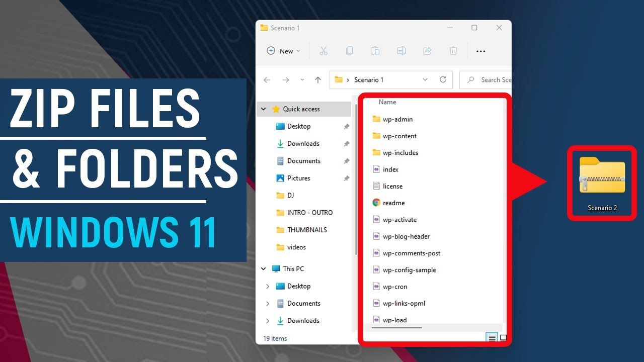Select the license text file

[x=387, y=186]
